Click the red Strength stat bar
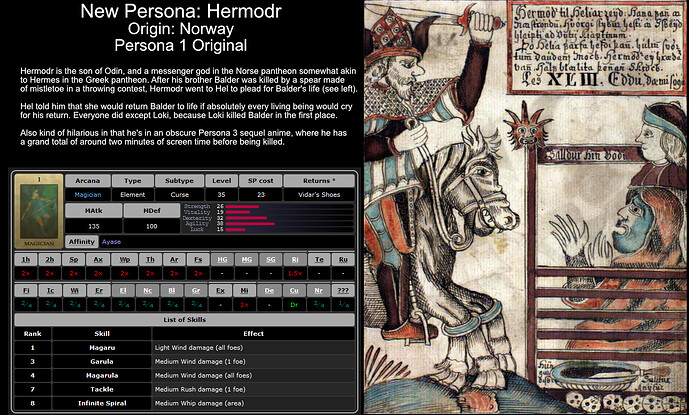Screen dimensions: 689x415 point(242,206)
